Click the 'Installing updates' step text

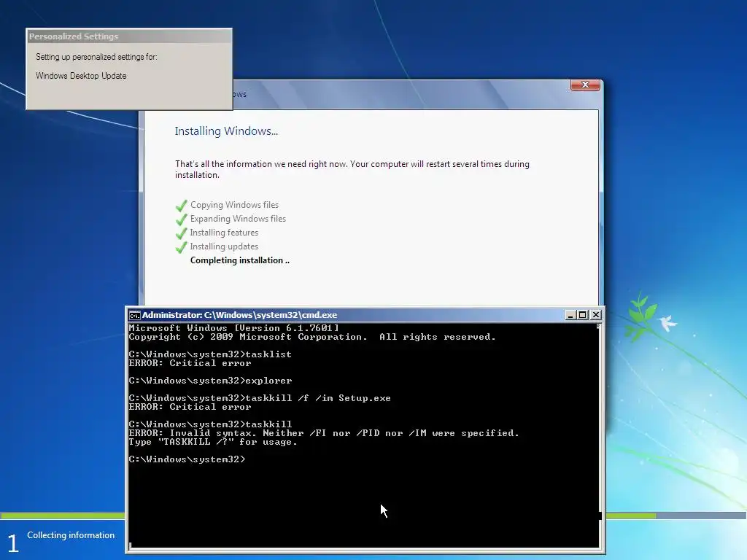pyautogui.click(x=224, y=246)
